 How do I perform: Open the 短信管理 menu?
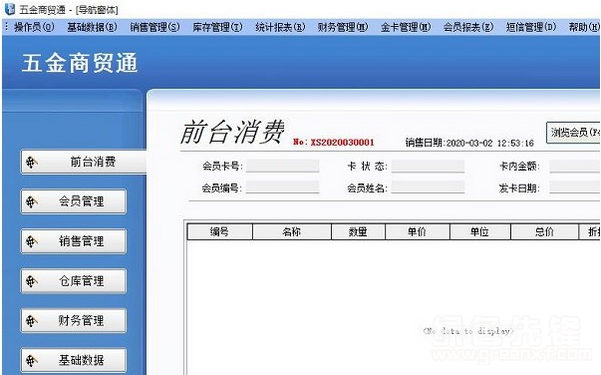(x=531, y=27)
